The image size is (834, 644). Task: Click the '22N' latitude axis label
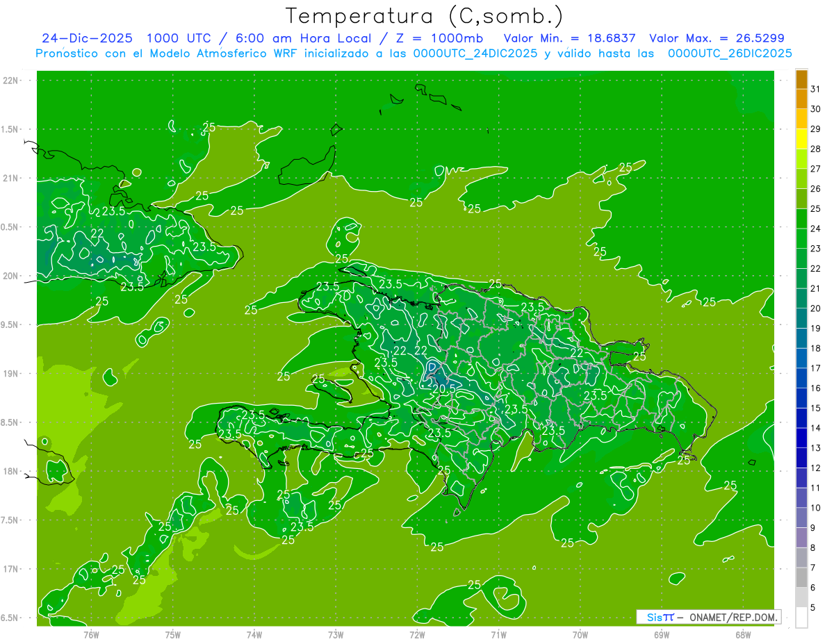tap(10, 81)
